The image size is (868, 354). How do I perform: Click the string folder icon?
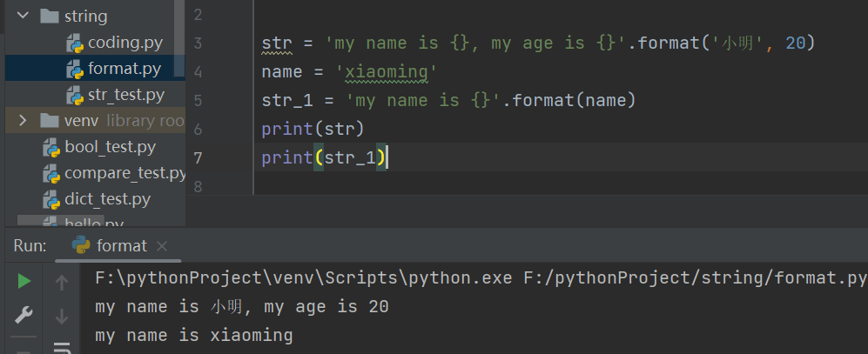point(50,16)
